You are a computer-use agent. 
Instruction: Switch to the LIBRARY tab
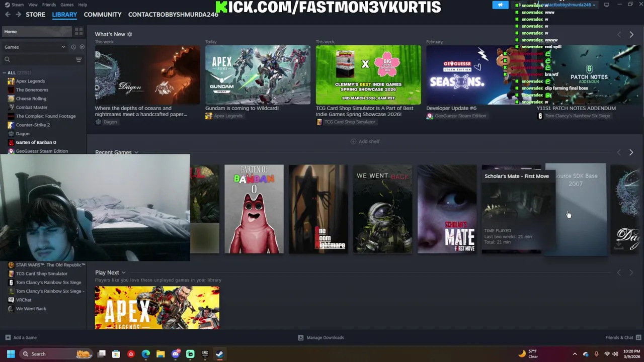tap(64, 15)
